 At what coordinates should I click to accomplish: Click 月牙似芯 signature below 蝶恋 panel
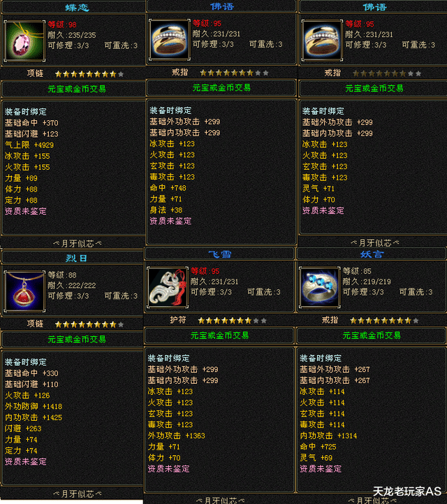(x=78, y=244)
